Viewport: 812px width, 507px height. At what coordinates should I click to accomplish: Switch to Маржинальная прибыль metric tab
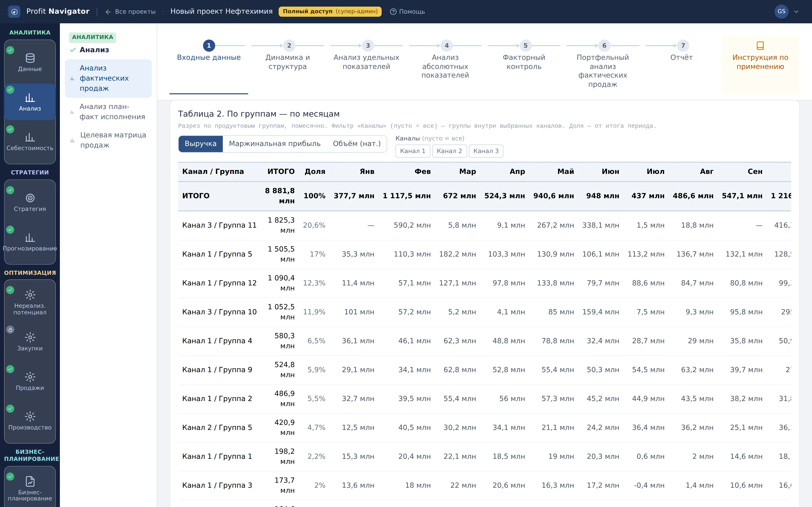coord(275,144)
